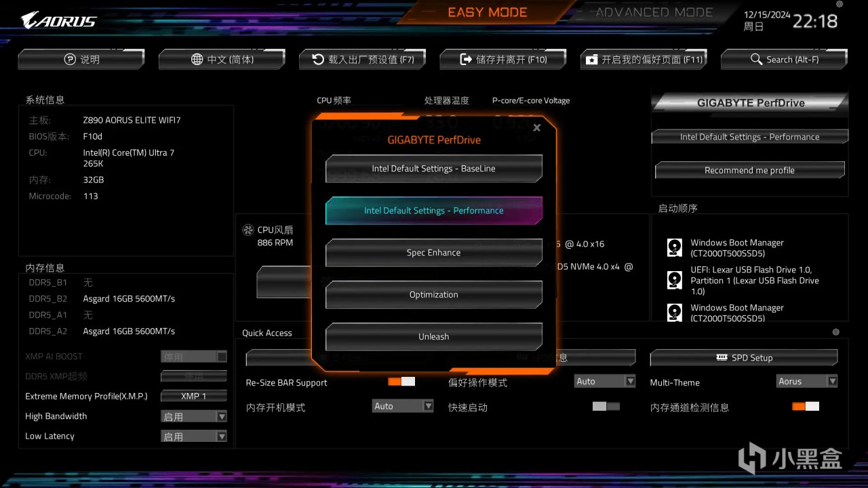868x488 pixels.
Task: Click Recommend me profile button
Action: coord(749,170)
